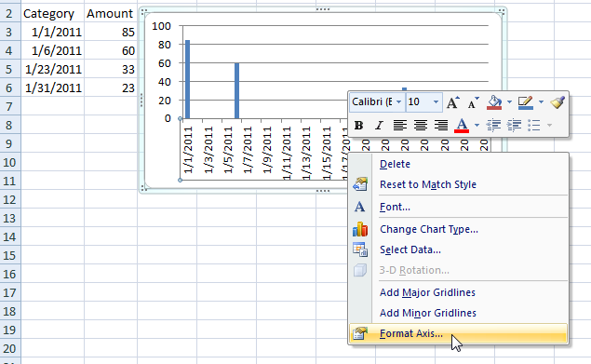The width and height of the screenshot is (591, 364).
Task: Select the cell with amount 23
Action: (111, 88)
